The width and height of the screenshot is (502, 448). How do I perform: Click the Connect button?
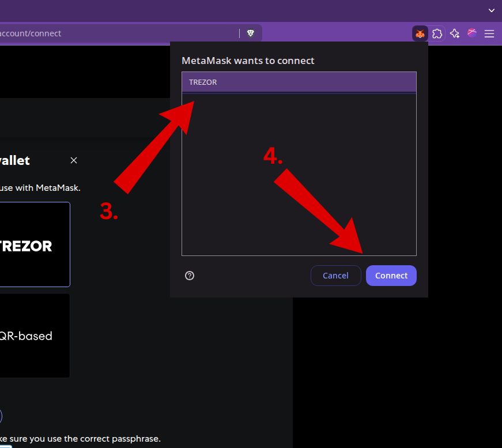[x=391, y=276]
